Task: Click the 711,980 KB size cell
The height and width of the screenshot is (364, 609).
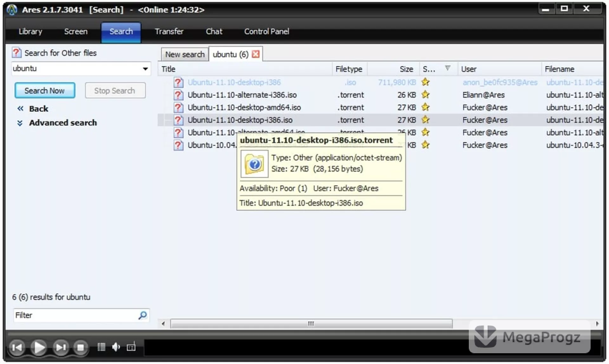Action: pos(397,82)
